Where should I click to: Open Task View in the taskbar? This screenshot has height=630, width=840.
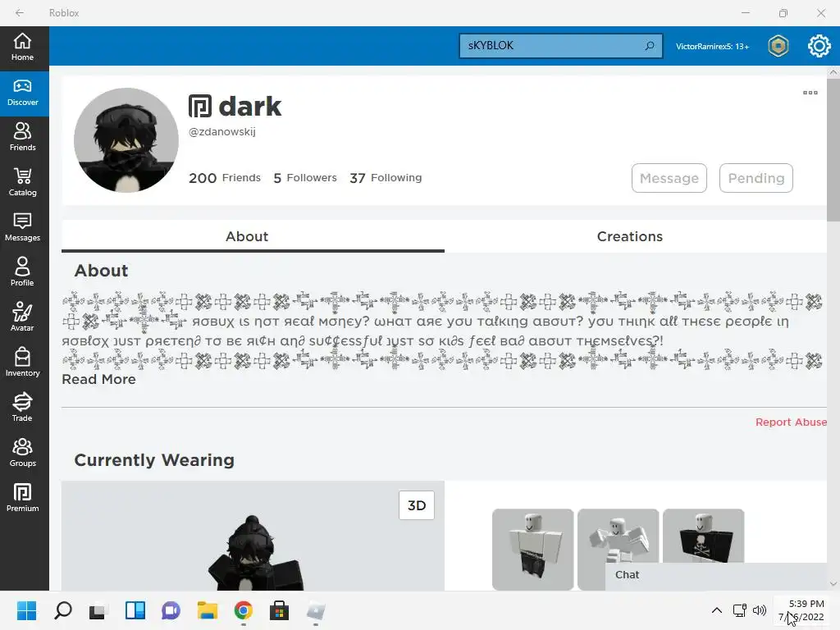tap(98, 610)
